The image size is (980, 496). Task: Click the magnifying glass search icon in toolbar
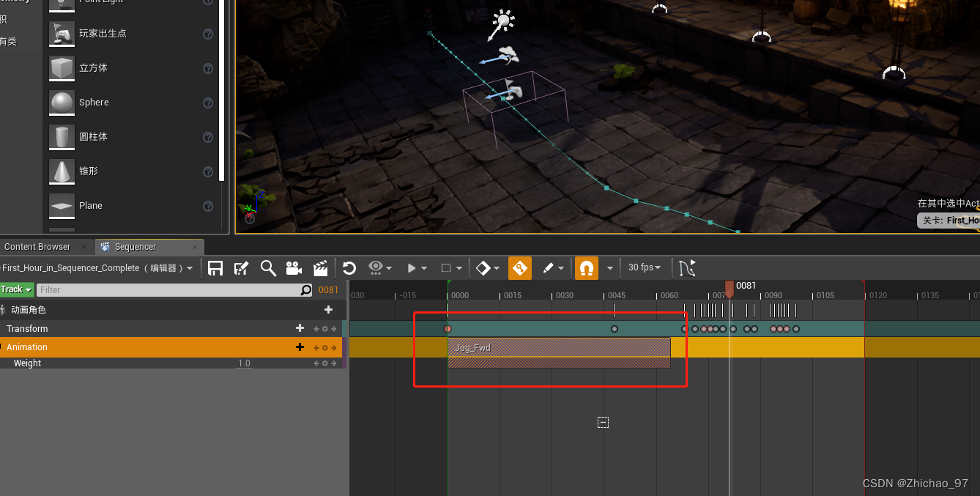point(268,267)
